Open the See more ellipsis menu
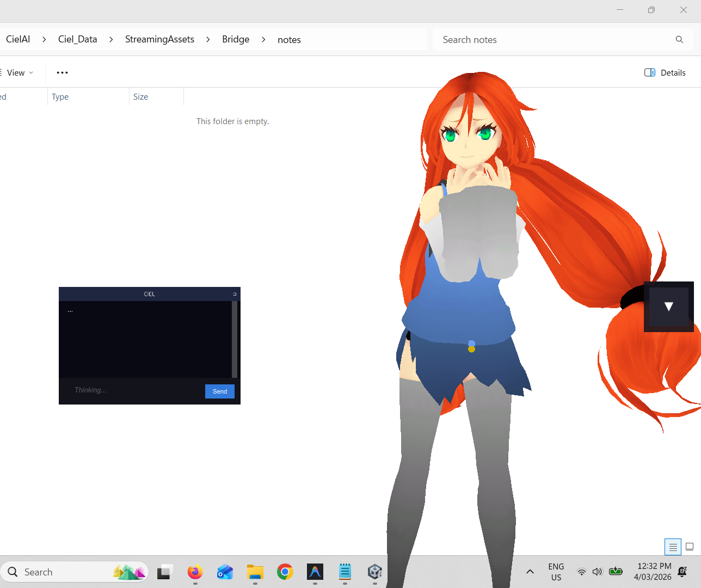Image resolution: width=701 pixels, height=588 pixels. [62, 72]
